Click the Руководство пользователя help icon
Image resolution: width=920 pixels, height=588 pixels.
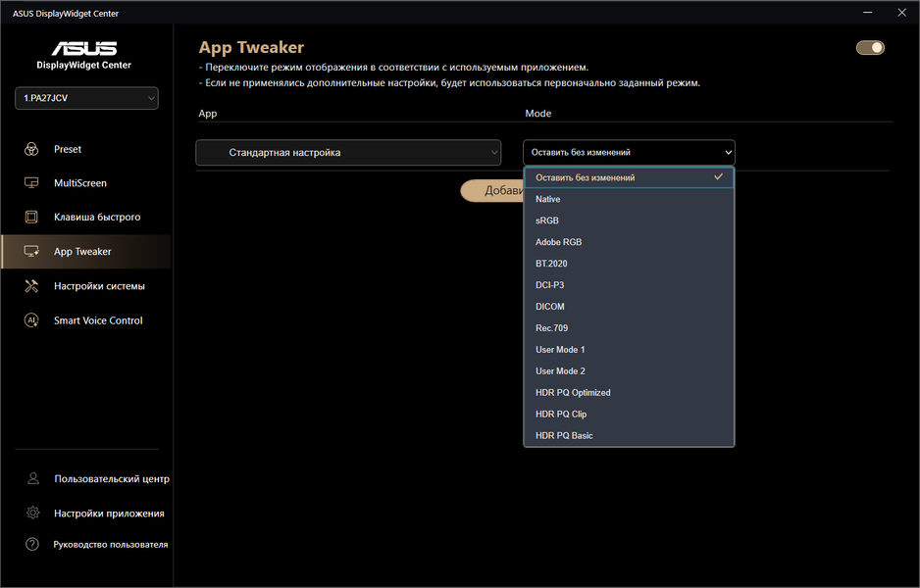point(32,544)
